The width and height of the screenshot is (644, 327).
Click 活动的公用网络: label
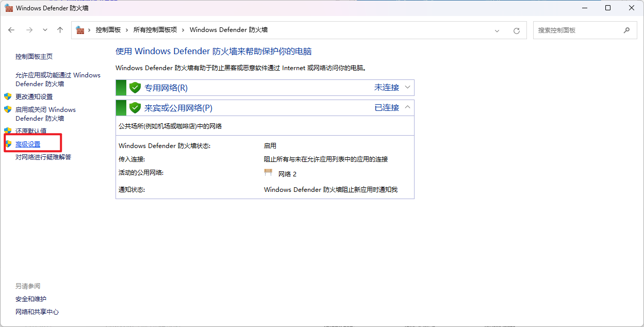pos(141,173)
